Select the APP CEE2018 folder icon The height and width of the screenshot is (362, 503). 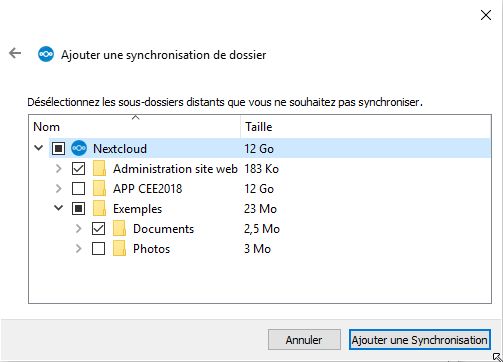pos(99,189)
